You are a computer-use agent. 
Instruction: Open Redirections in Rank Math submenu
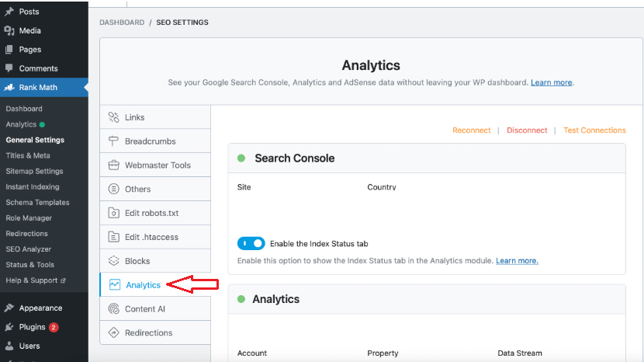pos(26,234)
